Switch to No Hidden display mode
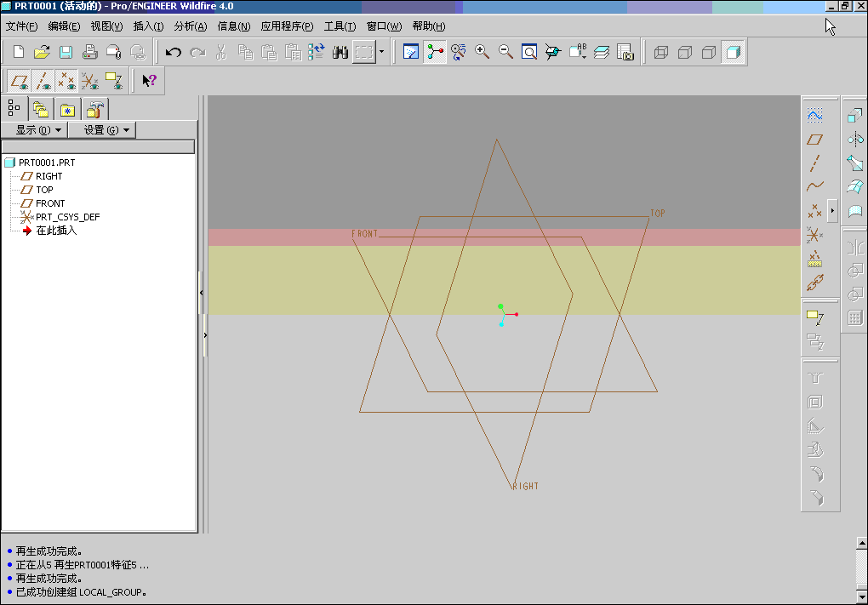868x605 pixels. click(709, 52)
